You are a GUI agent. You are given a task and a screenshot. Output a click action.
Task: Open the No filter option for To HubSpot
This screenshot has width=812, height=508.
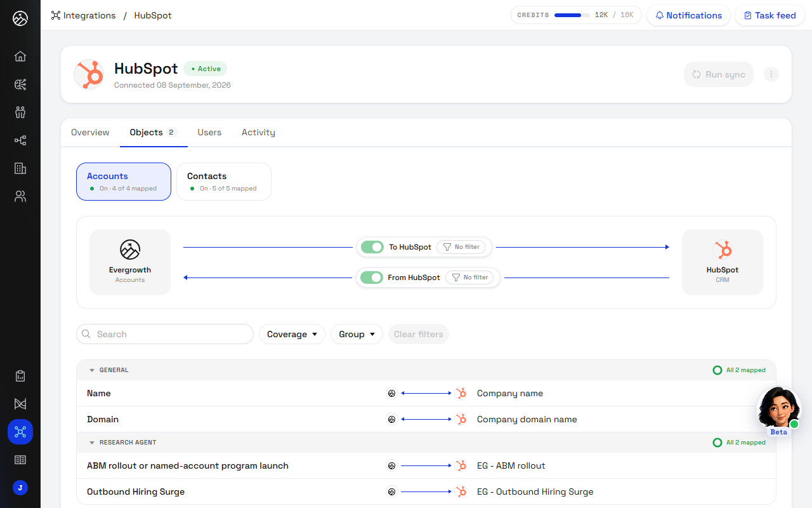tap(461, 247)
